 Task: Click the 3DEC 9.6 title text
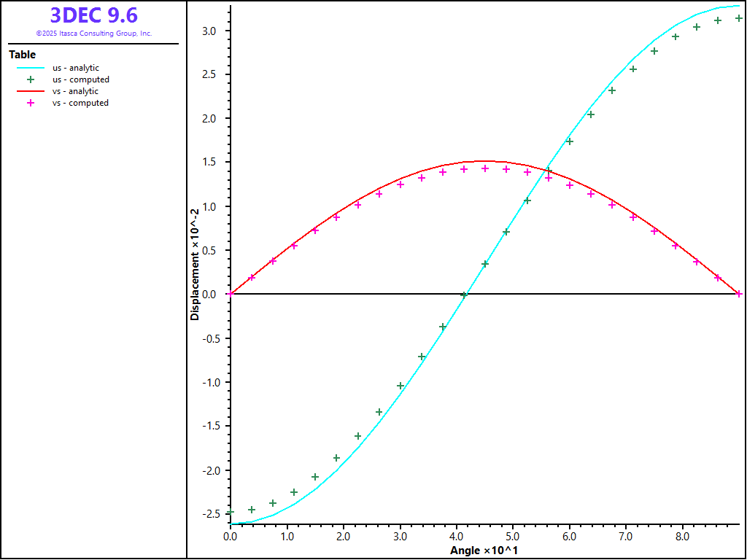(x=93, y=15)
